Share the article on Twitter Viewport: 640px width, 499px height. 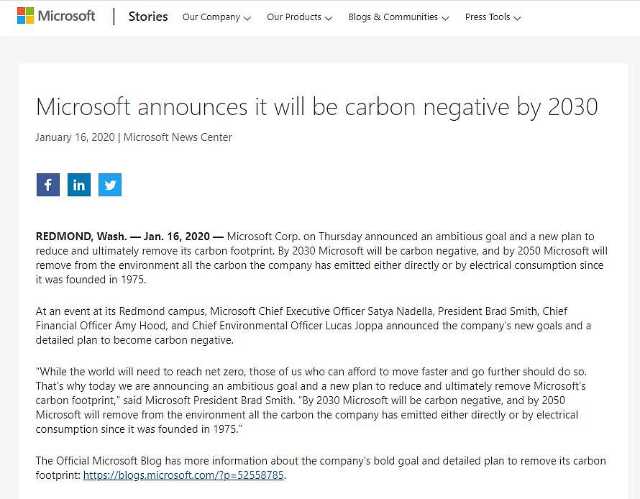[110, 185]
